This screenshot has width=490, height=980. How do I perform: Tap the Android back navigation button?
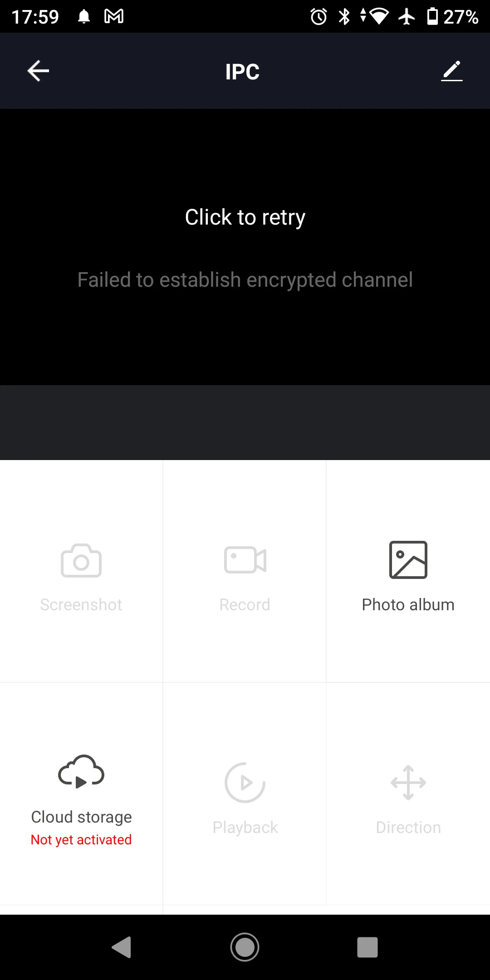pyautogui.click(x=122, y=947)
